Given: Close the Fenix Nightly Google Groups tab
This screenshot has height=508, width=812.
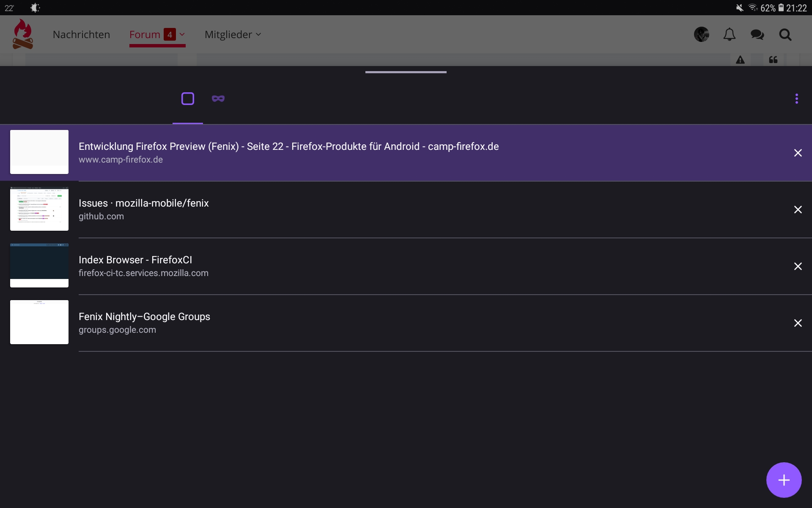Looking at the screenshot, I should tap(798, 323).
